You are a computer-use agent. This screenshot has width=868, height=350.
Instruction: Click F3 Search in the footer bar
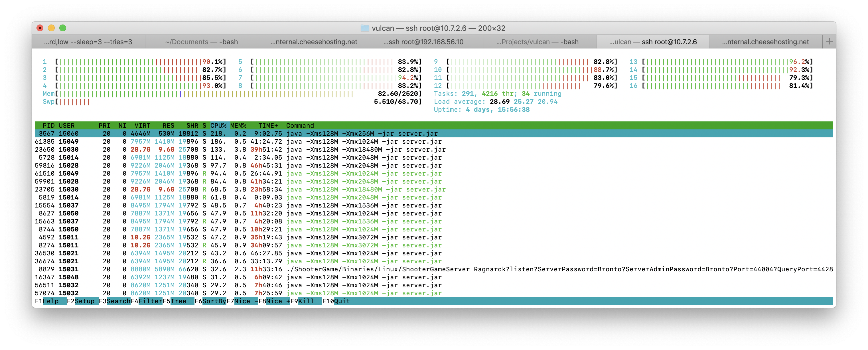pos(118,301)
